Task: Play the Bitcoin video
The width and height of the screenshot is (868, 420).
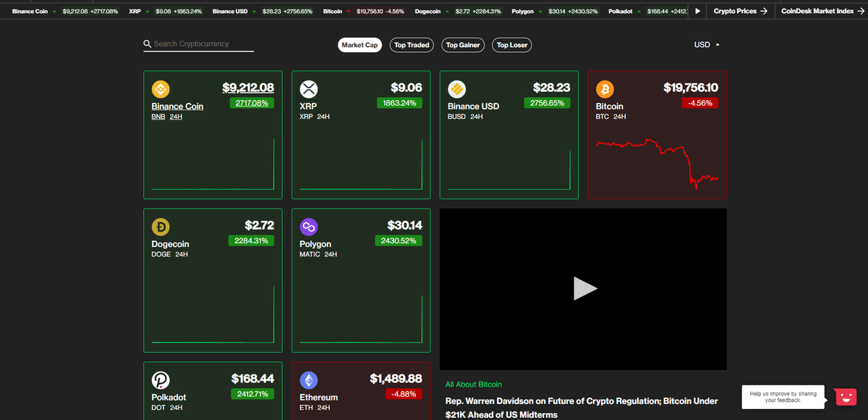Action: [584, 288]
